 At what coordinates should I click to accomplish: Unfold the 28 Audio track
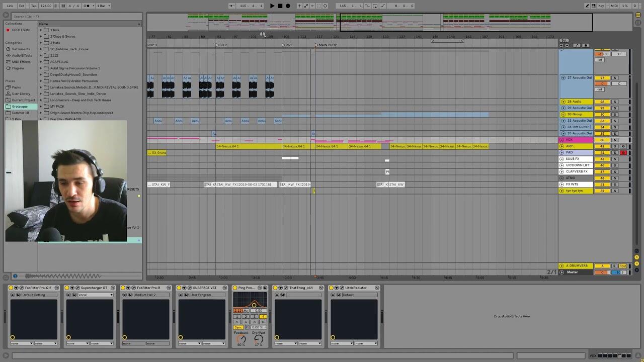pos(563,102)
